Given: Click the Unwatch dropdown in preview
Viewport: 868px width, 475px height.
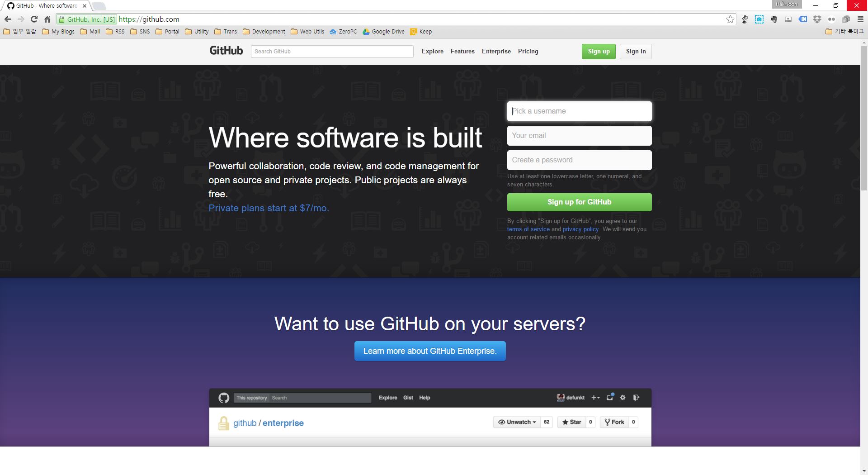Looking at the screenshot, I should pos(517,422).
